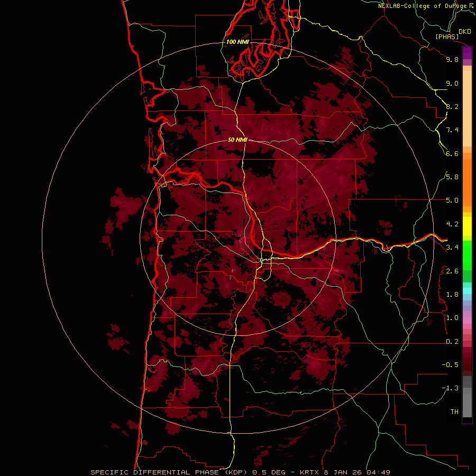Click the 5.8 scale value

point(452,177)
